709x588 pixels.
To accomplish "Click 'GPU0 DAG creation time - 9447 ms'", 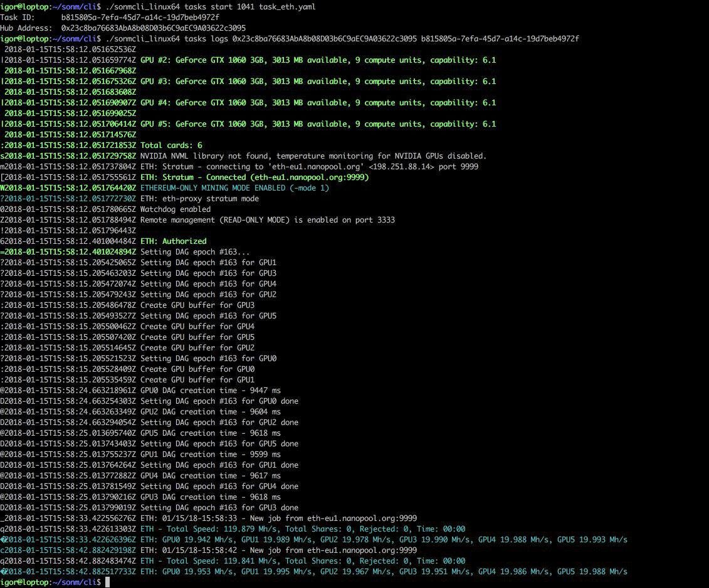I will pyautogui.click(x=210, y=391).
